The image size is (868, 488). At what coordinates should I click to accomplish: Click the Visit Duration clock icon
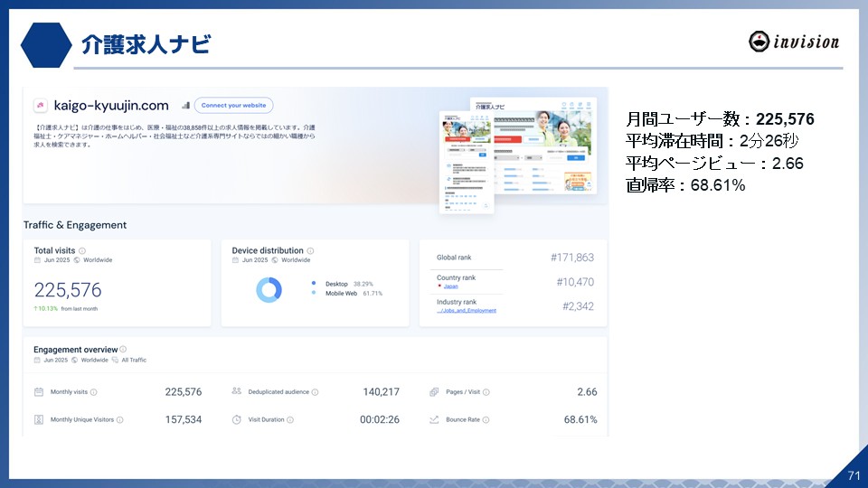(236, 419)
